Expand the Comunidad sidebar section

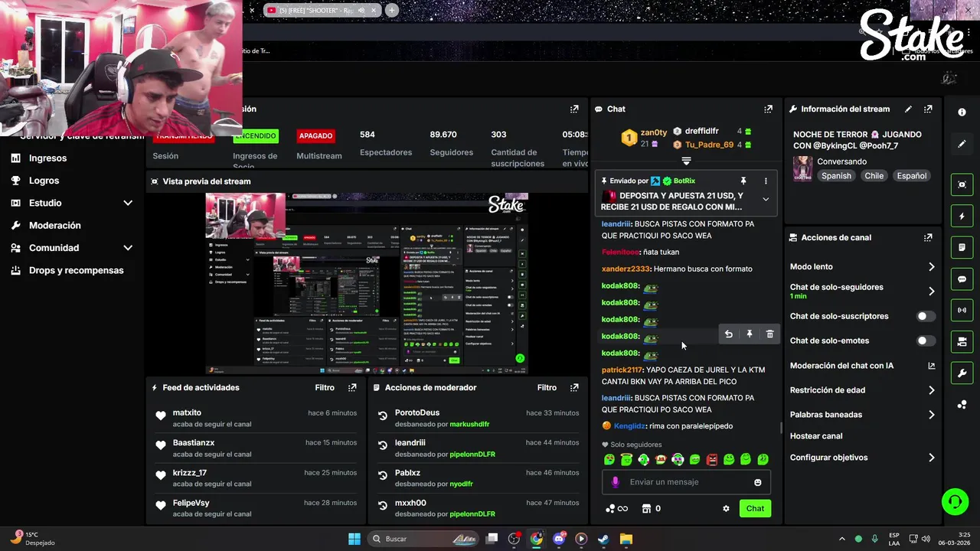click(x=72, y=248)
